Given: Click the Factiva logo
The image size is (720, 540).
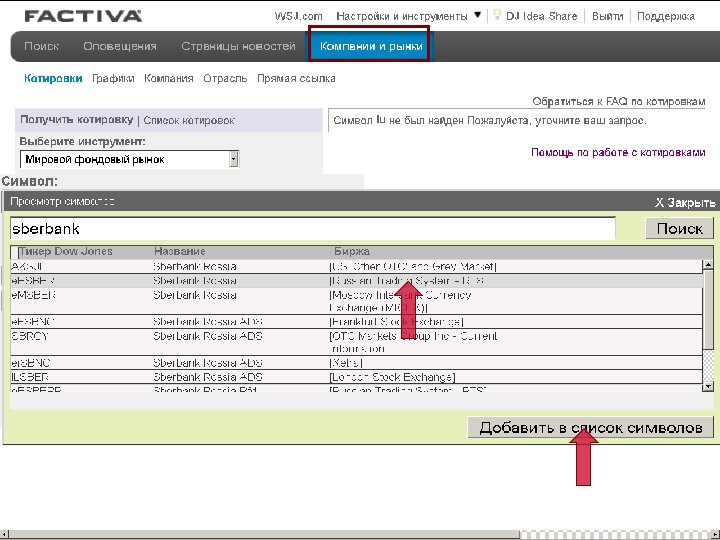Looking at the screenshot, I should [83, 17].
